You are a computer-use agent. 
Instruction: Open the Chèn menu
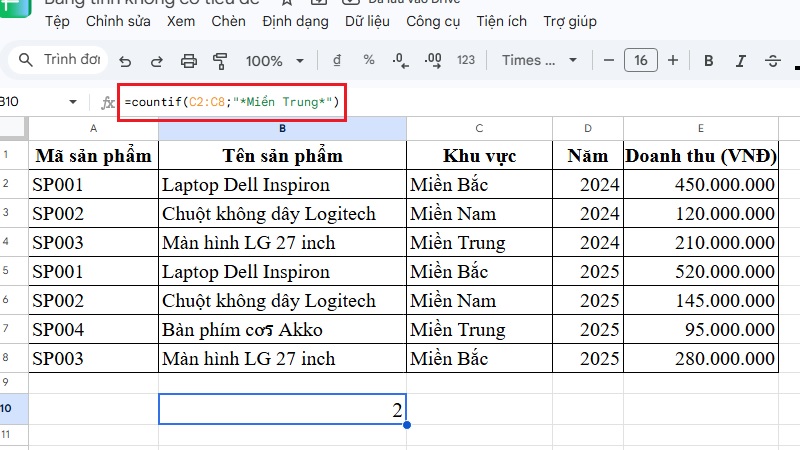click(x=229, y=21)
